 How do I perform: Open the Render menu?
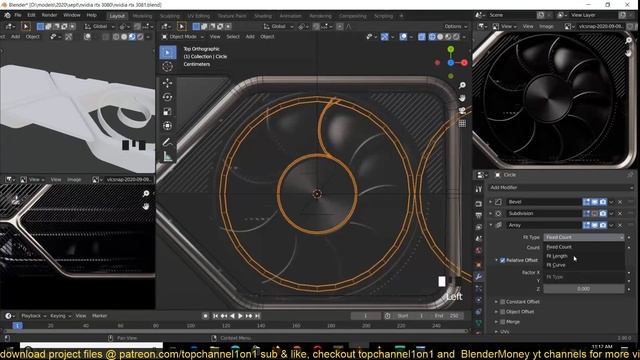click(49, 15)
